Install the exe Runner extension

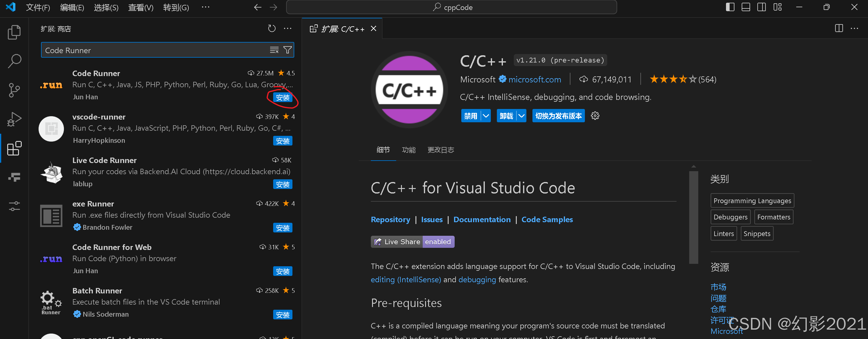283,228
